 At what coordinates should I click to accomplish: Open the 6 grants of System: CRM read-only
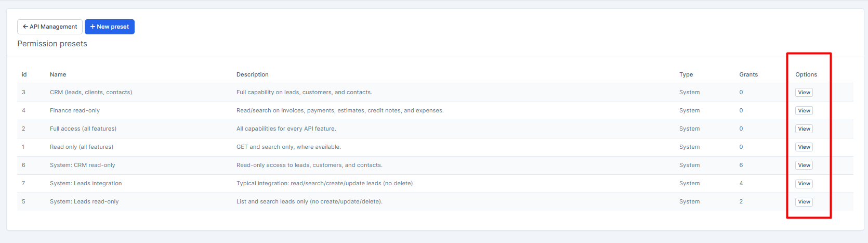tap(741, 165)
